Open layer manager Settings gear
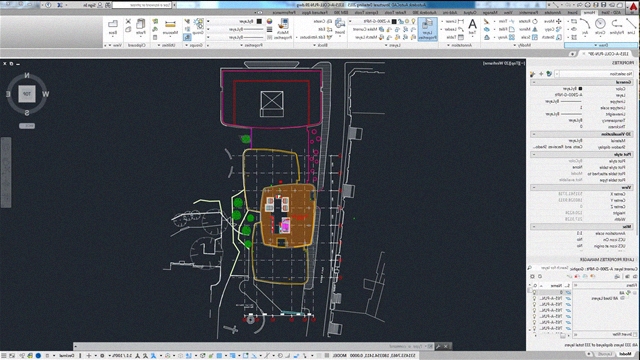The image size is (640, 360). (x=532, y=276)
